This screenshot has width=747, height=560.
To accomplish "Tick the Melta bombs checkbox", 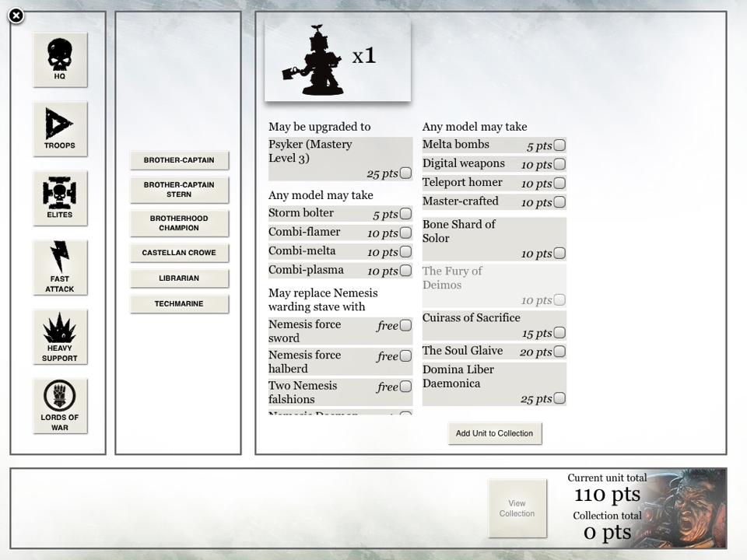I will pos(559,145).
